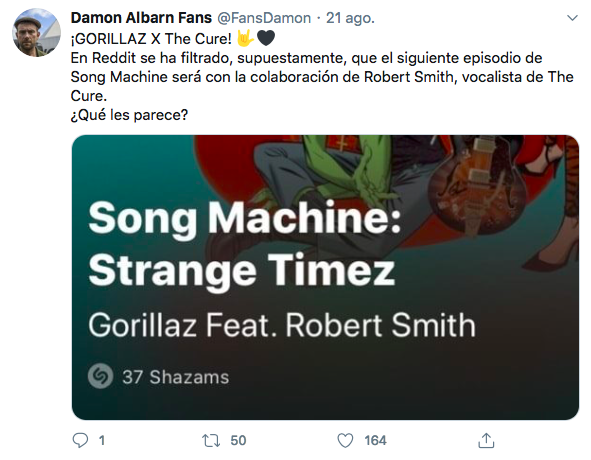Screen dimensions: 591x460
Task: Open the @FansDamon handle link
Action: (x=264, y=18)
